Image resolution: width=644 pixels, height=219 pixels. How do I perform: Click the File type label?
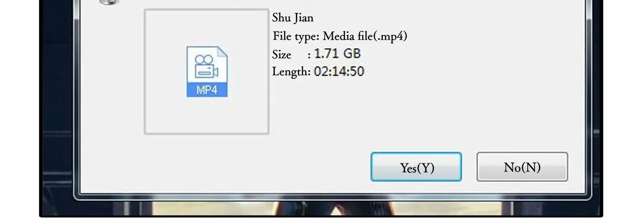click(x=296, y=37)
